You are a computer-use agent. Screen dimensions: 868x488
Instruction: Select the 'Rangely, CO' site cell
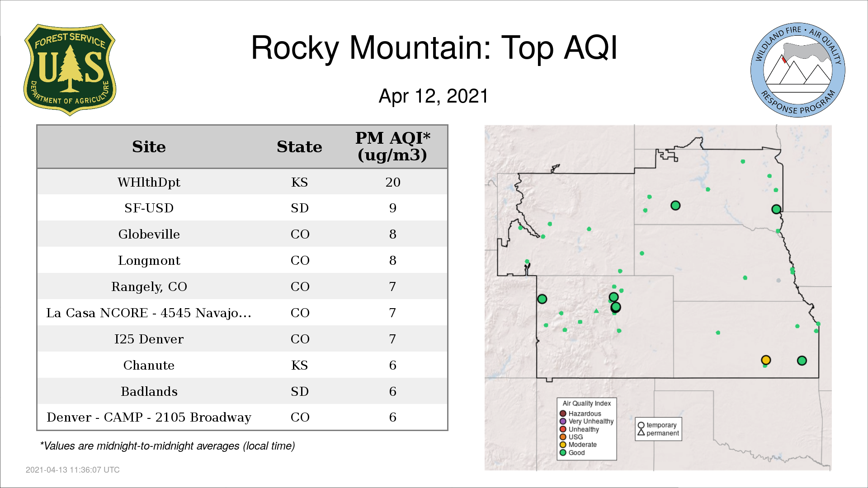tap(149, 286)
